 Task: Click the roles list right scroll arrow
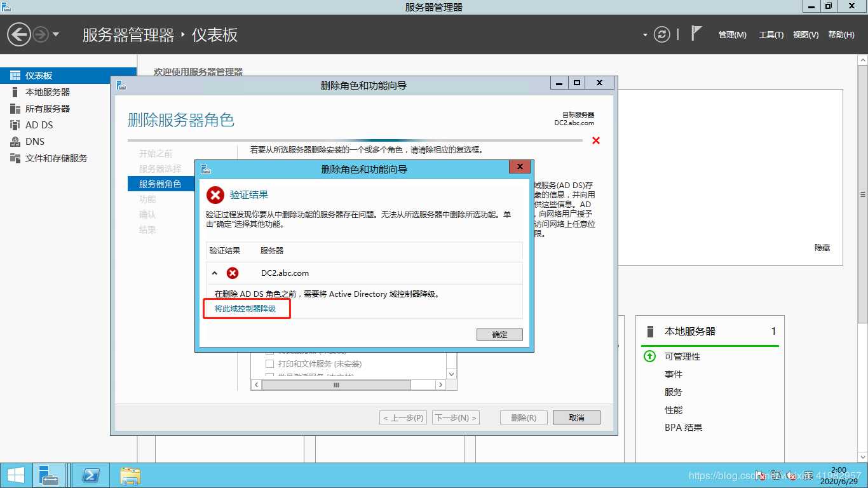pos(441,385)
